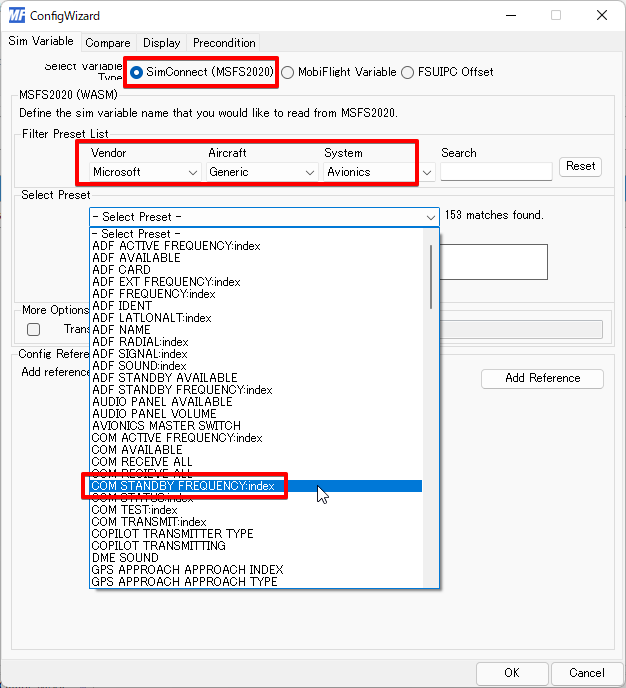The width and height of the screenshot is (626, 688).
Task: Toggle the Transform checkbox under More Options
Action: tap(33, 329)
